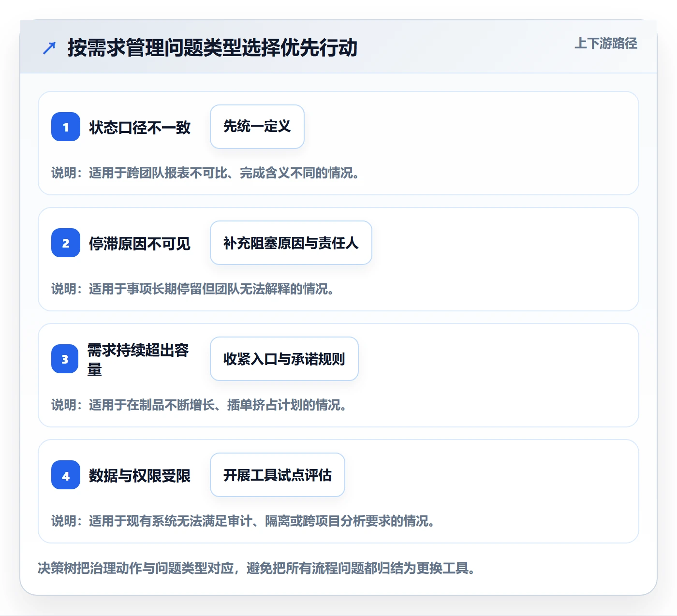Click the note about 在制品不断增长
Viewport: 677px width, 616px height.
coord(199,405)
